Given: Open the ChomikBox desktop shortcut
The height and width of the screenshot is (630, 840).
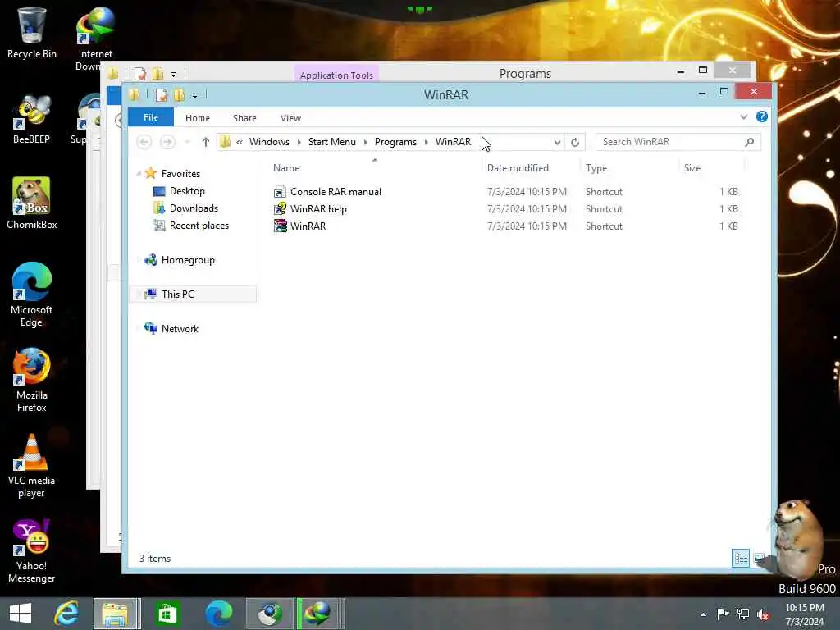Looking at the screenshot, I should (32, 203).
